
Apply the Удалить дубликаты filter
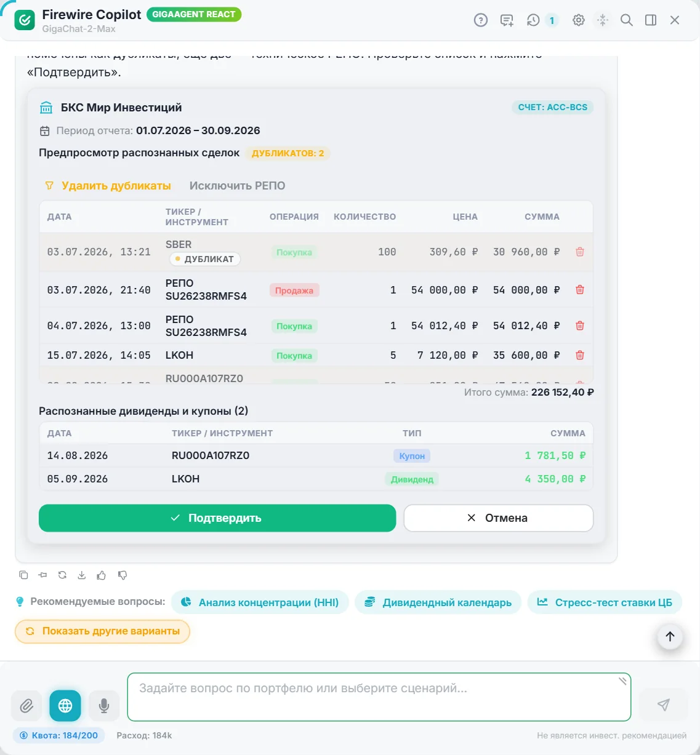coord(108,186)
